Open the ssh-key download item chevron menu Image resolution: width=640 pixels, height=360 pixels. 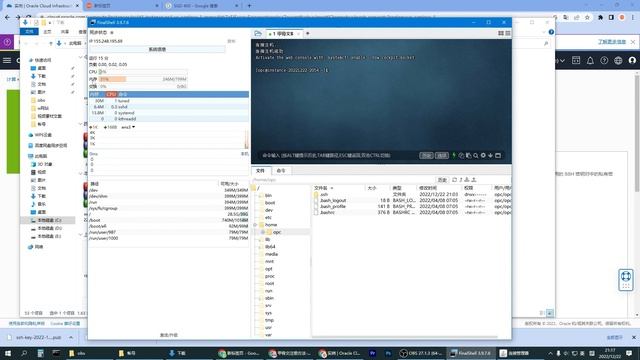[x=71, y=338]
